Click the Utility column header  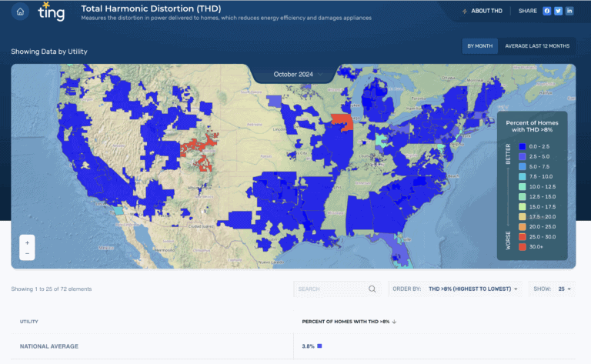(29, 322)
